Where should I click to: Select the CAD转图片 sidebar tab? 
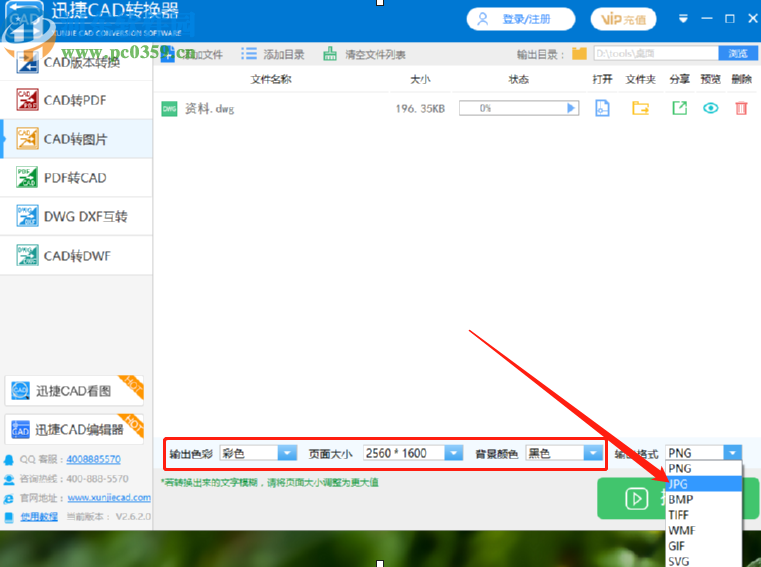click(76, 139)
